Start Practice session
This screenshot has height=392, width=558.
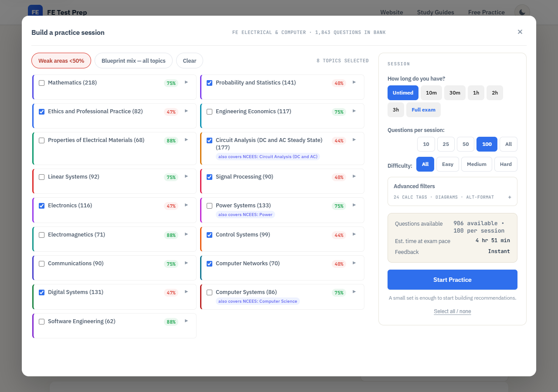point(453,280)
